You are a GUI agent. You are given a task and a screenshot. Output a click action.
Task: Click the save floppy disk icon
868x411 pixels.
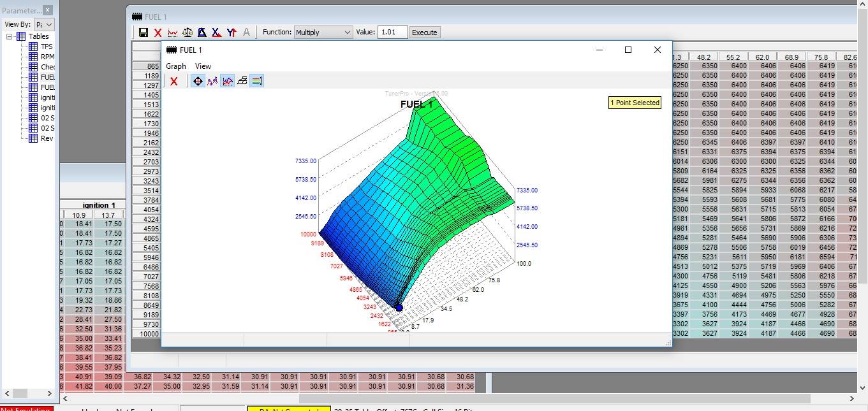pyautogui.click(x=143, y=32)
